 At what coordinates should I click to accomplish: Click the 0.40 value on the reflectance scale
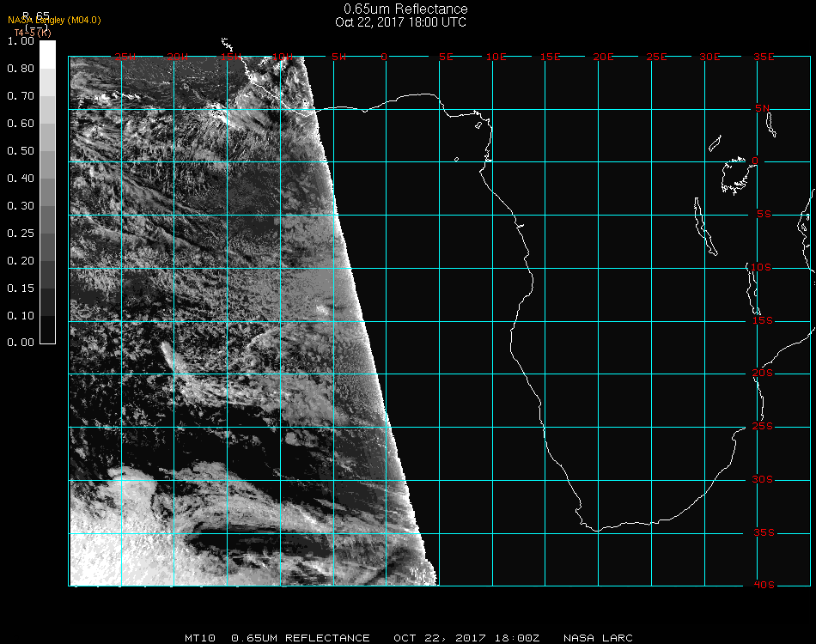pos(21,179)
